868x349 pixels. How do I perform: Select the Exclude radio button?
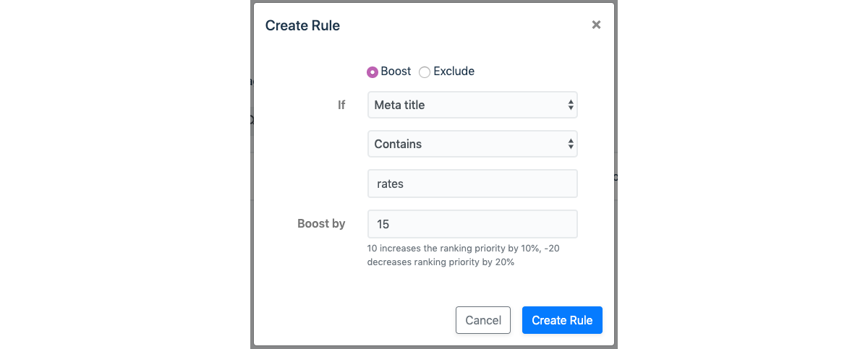(425, 72)
